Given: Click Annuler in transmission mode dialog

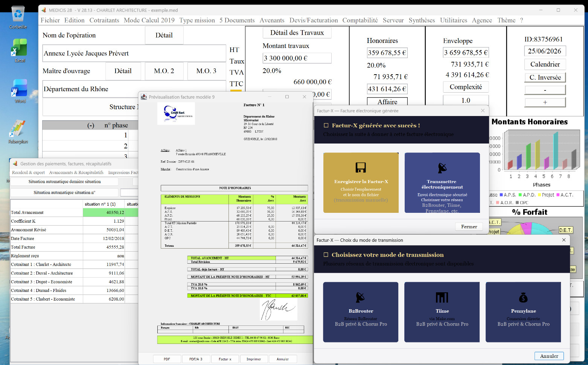Looking at the screenshot, I should (x=549, y=356).
